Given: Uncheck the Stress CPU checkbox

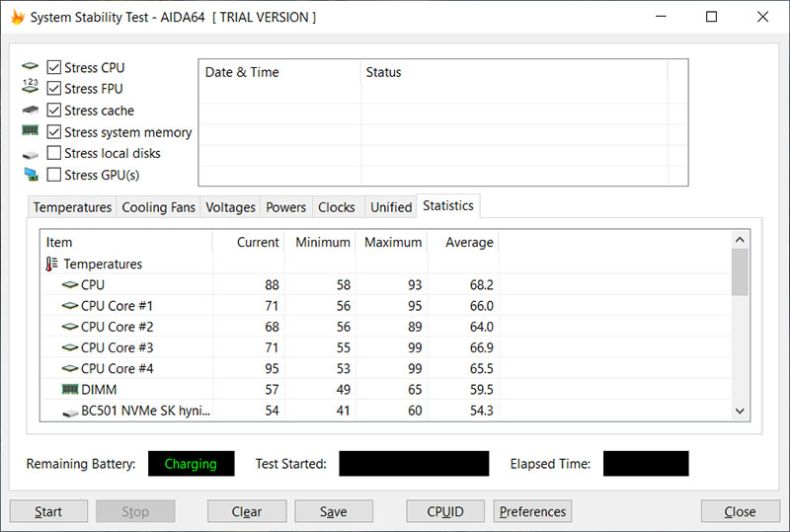Looking at the screenshot, I should click(x=54, y=67).
